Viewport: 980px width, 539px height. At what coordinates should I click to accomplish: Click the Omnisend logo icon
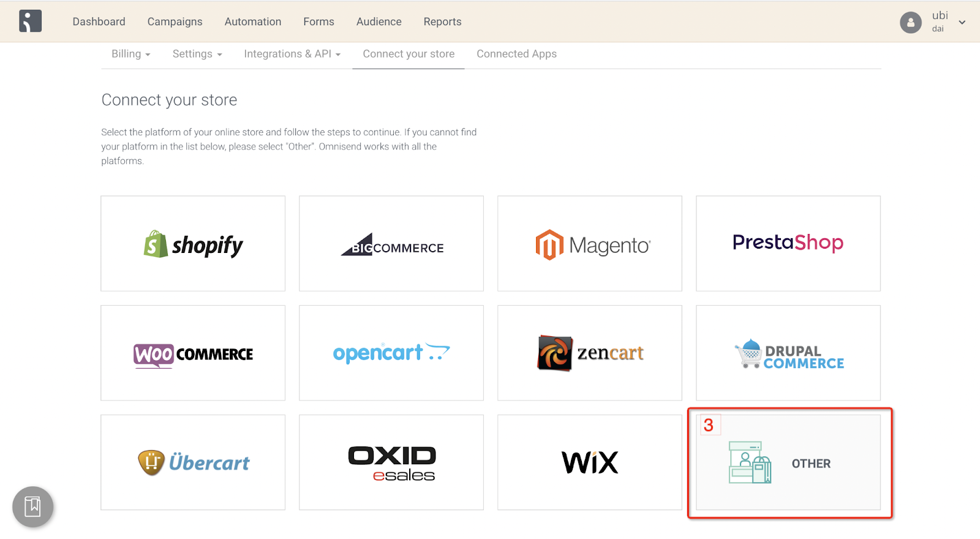pos(30,21)
